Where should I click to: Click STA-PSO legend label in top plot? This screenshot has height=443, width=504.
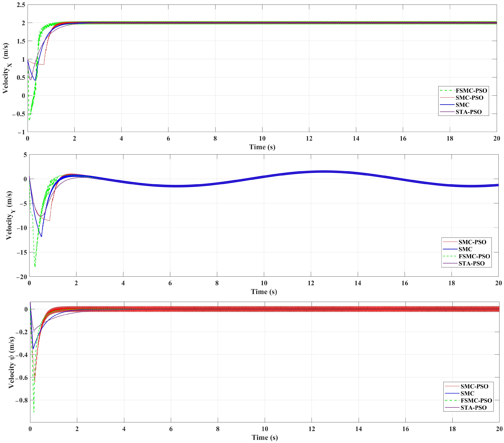[x=469, y=112]
